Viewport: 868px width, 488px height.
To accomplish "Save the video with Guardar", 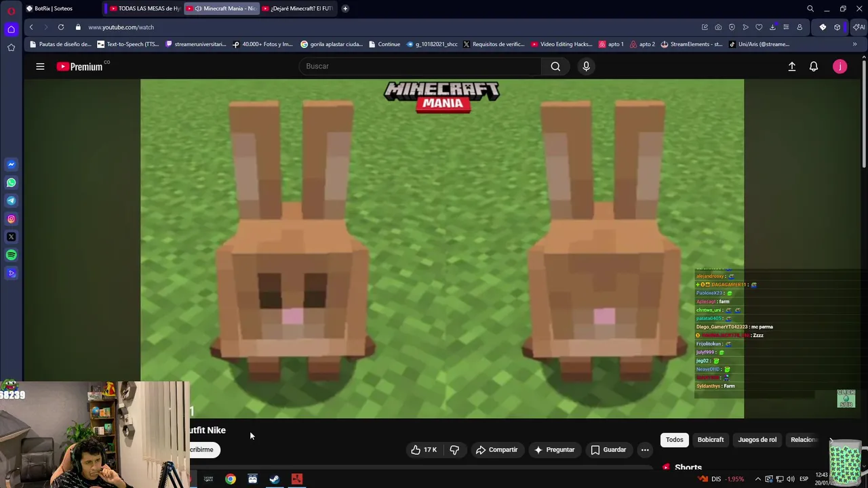I will click(x=608, y=450).
